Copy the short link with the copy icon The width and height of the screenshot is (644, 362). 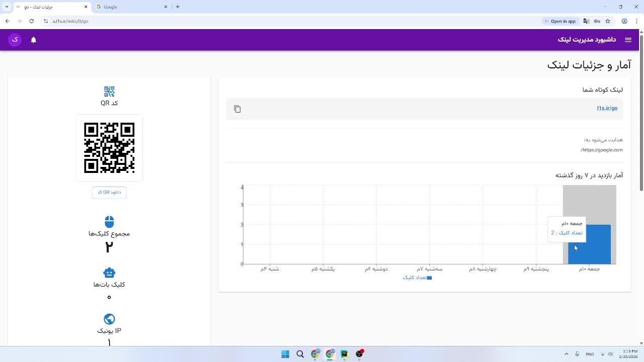(x=237, y=109)
